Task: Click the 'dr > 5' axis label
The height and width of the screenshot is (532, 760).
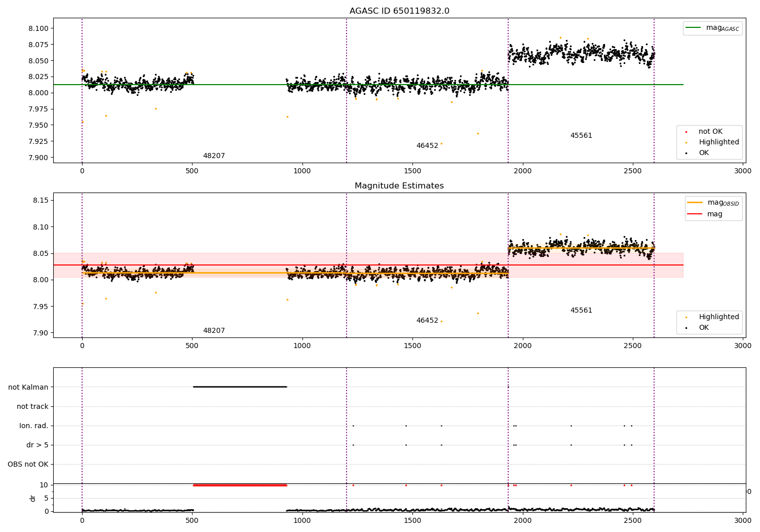Action: click(37, 445)
